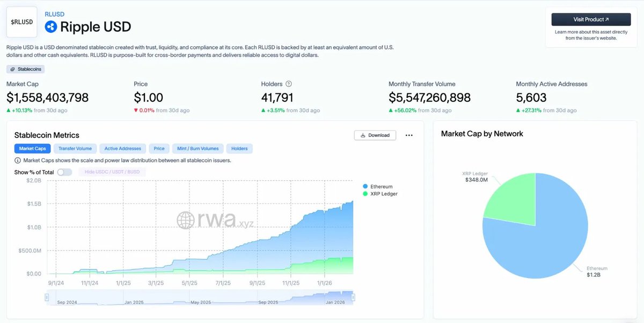Select the Price tab in Stablecoin Metrics
This screenshot has width=644, height=323.
click(x=159, y=148)
